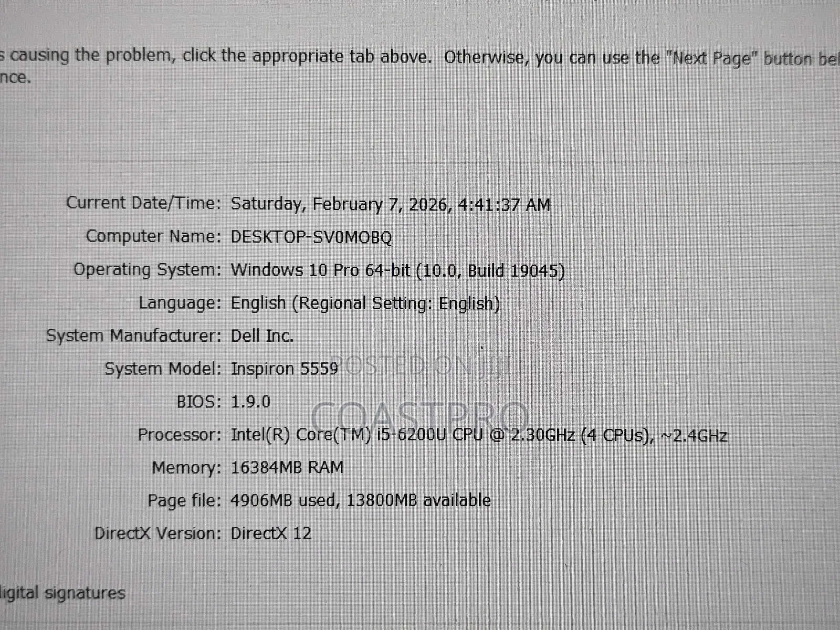
Task: Select the System Model label
Action: click(x=163, y=369)
